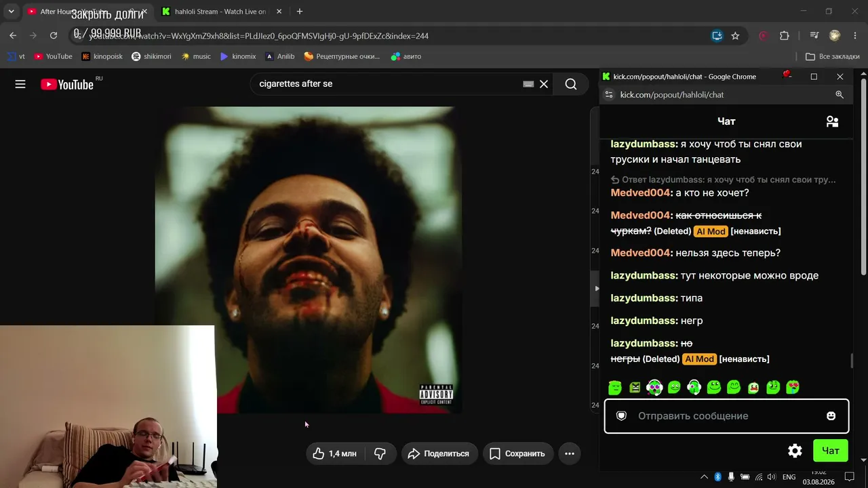Click the zoom magnifier in Kick popout address bar
This screenshot has height=488, width=868.
(840, 95)
